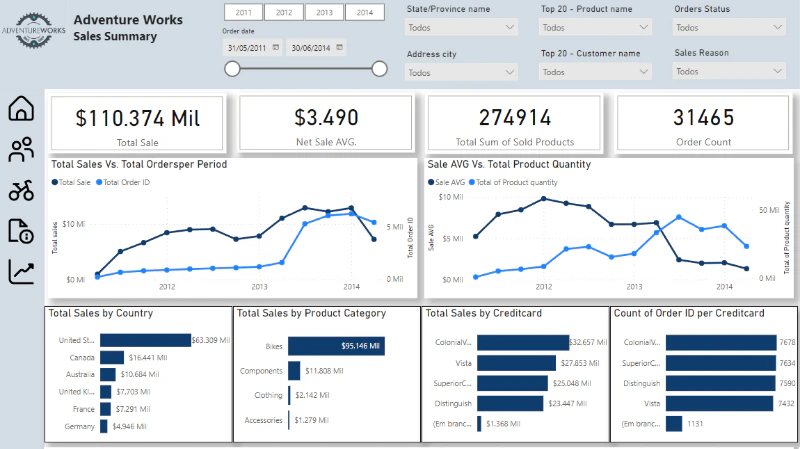Select SuperiorC bar in Count of Order ID chart

coord(721,363)
